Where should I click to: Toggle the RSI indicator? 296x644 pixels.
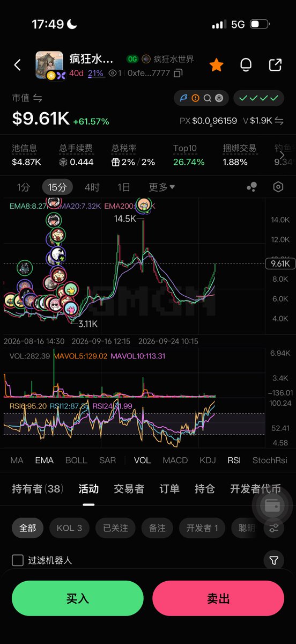click(234, 460)
